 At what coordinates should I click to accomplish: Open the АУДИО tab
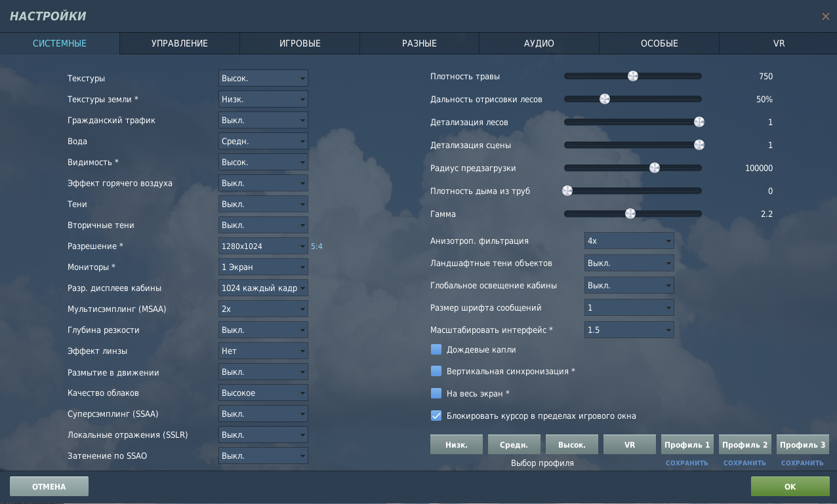[x=539, y=43]
